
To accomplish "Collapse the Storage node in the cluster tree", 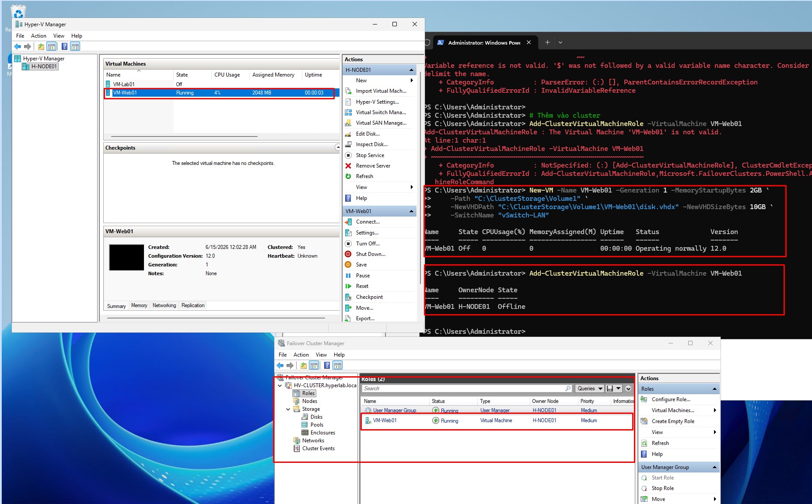I will [288, 409].
